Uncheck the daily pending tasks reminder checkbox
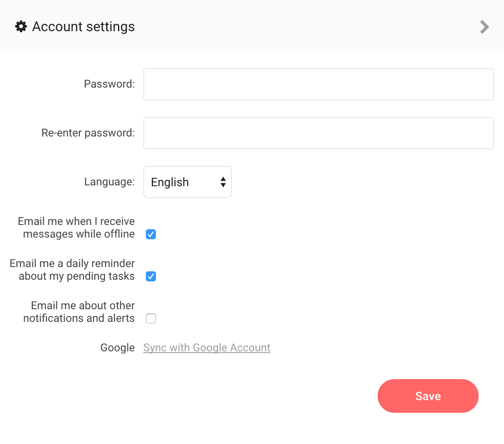 tap(151, 276)
